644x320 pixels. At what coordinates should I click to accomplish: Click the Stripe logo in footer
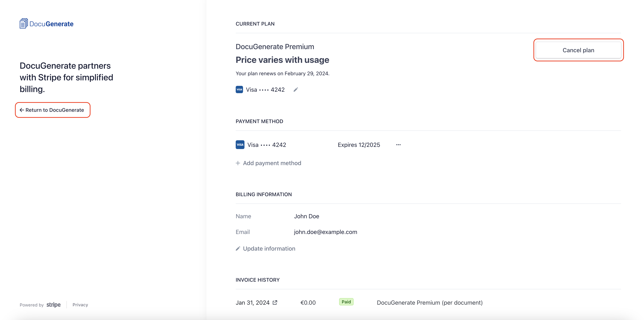point(53,305)
